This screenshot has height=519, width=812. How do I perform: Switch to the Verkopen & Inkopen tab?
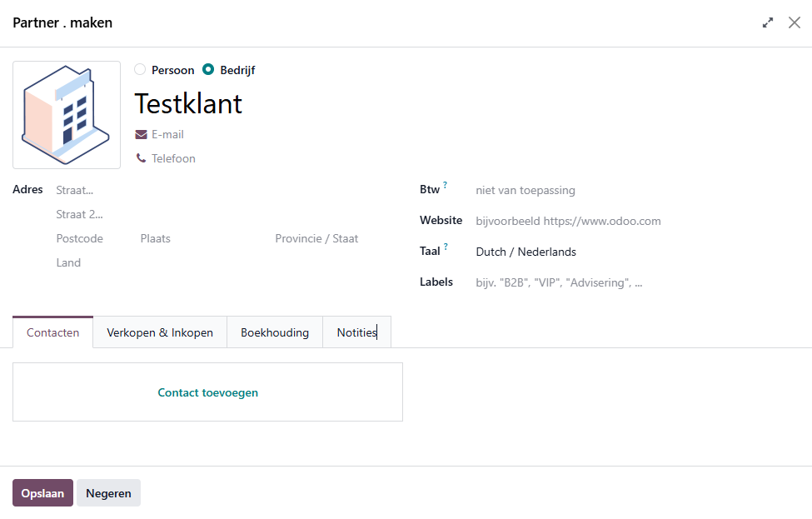pos(160,332)
